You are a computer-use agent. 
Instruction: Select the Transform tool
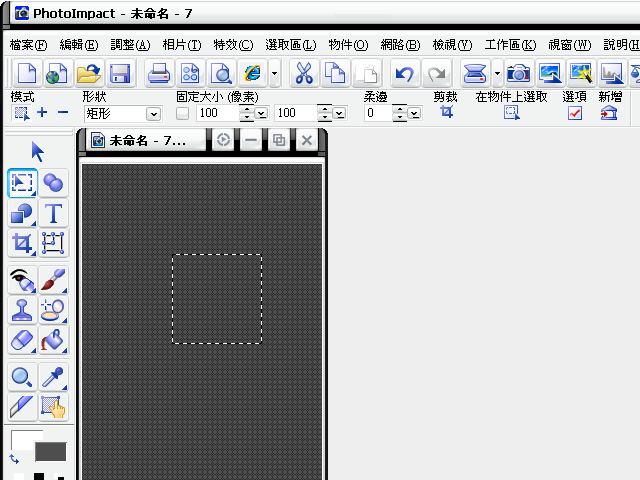[53, 243]
